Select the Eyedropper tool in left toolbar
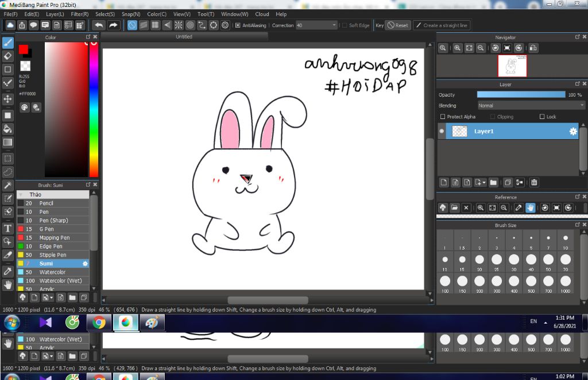This screenshot has width=588, height=380. coord(8,271)
